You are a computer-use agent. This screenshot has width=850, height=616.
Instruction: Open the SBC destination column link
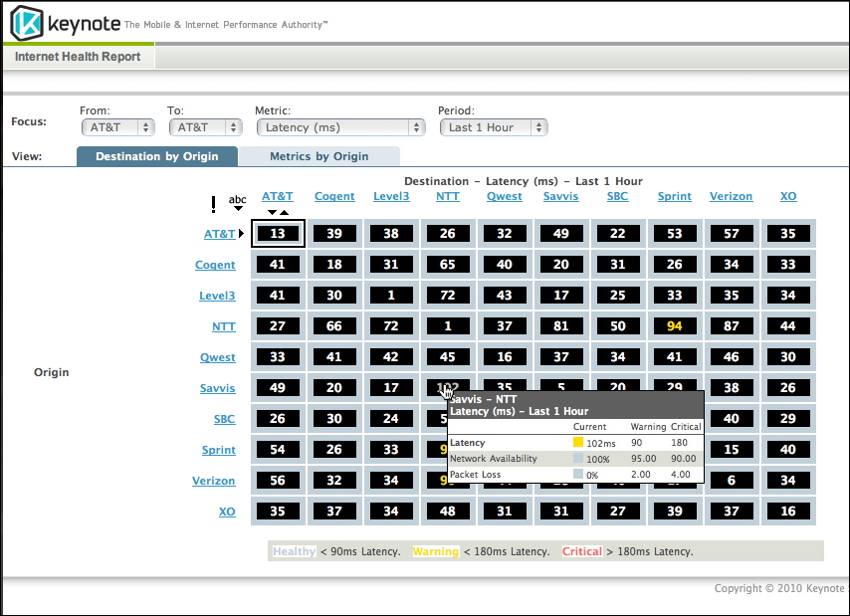[x=617, y=196]
